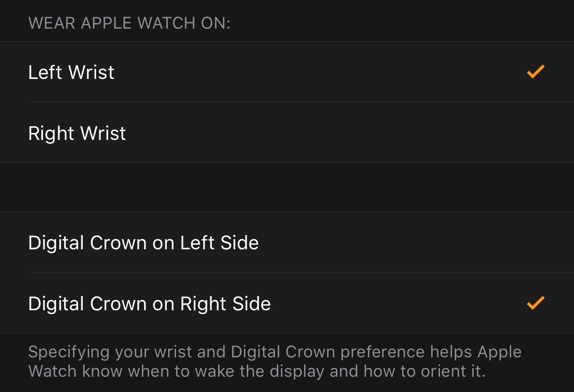
Task: Tap the "Right Wrist" text label
Action: pos(77,133)
